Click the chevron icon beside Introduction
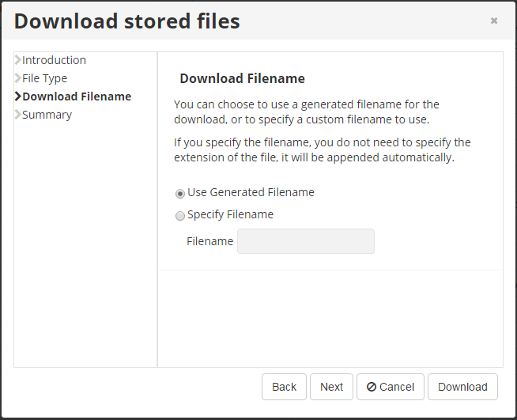This screenshot has width=517, height=420. (18, 60)
